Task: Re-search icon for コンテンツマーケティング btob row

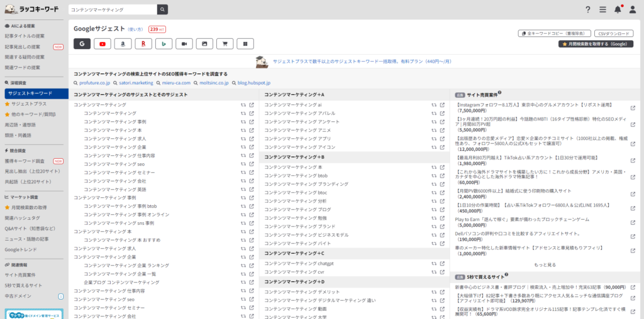Action: pos(434,175)
